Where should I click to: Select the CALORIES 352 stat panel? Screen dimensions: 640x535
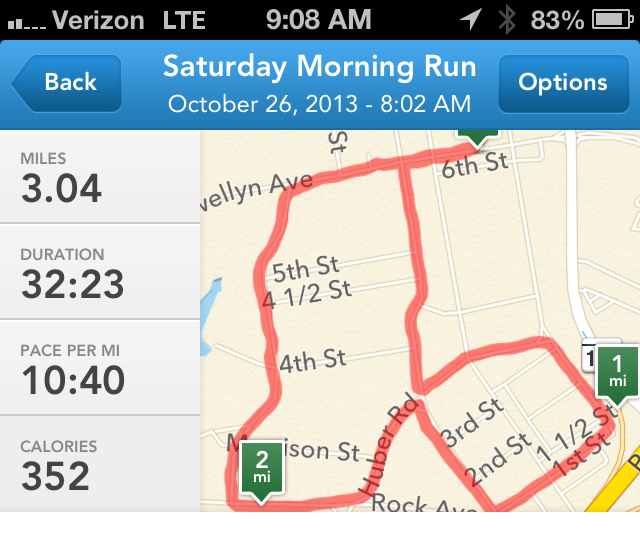100,464
